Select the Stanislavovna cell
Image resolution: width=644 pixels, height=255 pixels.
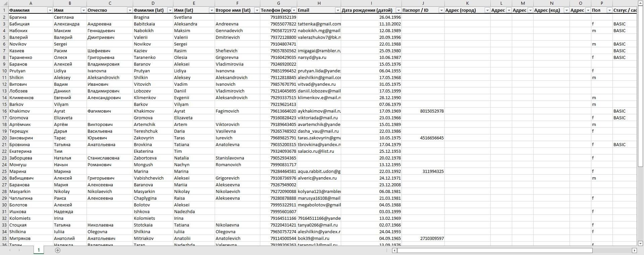pyautogui.click(x=237, y=158)
